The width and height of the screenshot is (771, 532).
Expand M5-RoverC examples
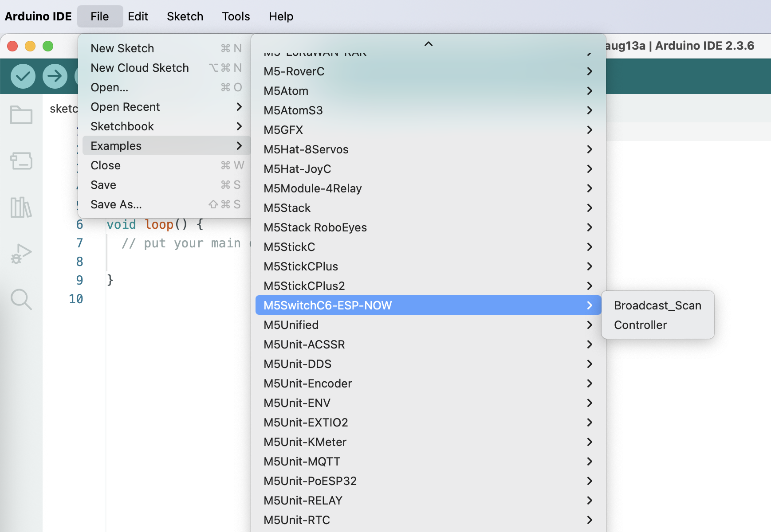[x=429, y=71]
